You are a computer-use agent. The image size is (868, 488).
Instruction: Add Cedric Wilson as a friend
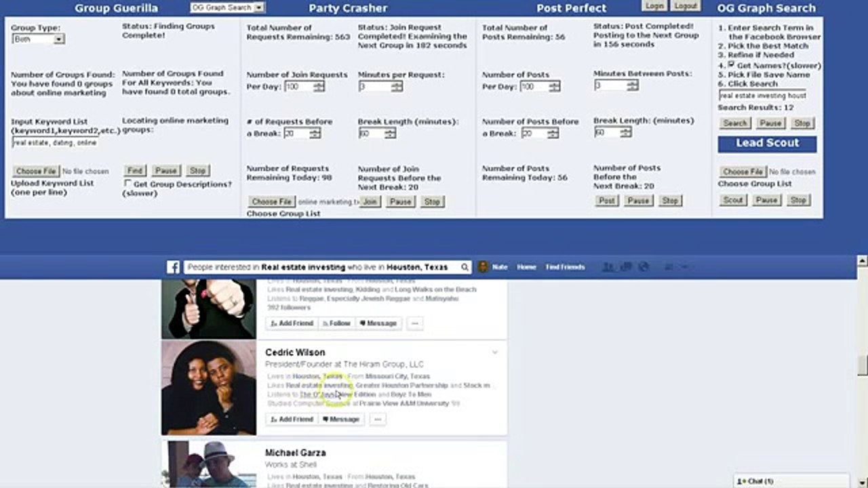pos(292,420)
